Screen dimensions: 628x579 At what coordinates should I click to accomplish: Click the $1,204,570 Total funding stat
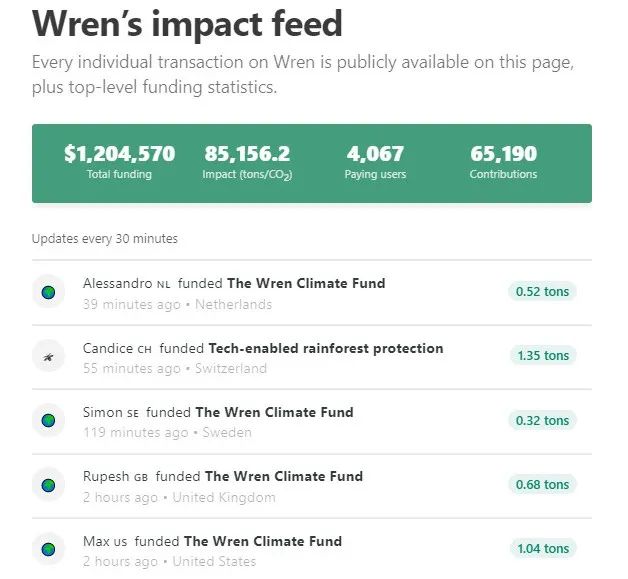119,162
